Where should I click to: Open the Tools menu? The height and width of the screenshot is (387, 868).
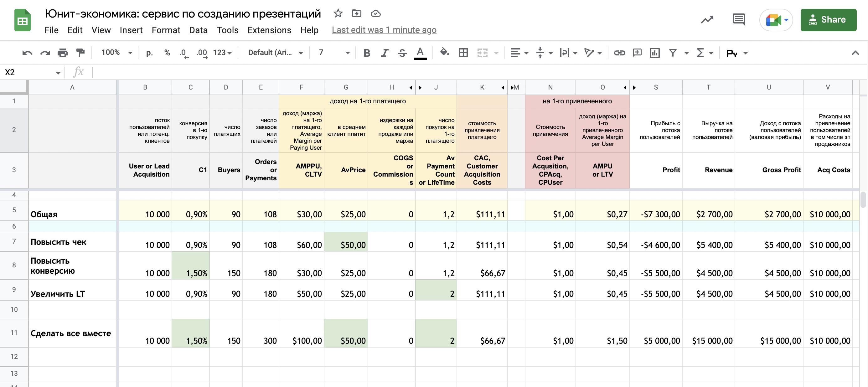tap(227, 30)
